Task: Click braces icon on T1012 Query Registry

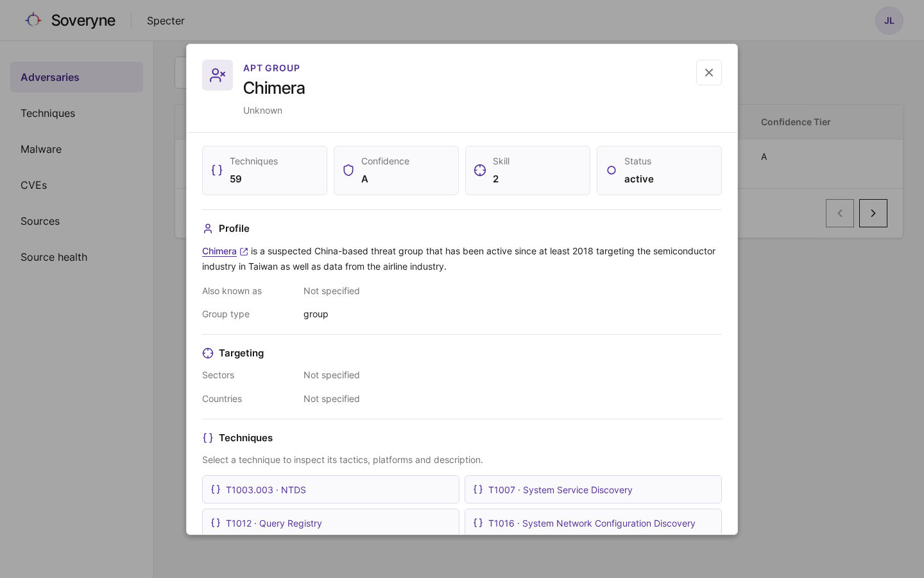Action: (216, 523)
